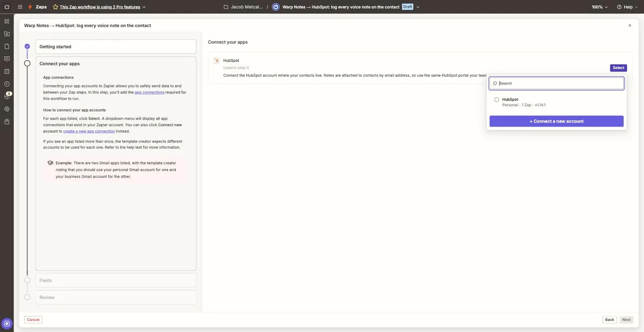Click the Back button
Image resolution: width=644 pixels, height=332 pixels.
point(609,320)
